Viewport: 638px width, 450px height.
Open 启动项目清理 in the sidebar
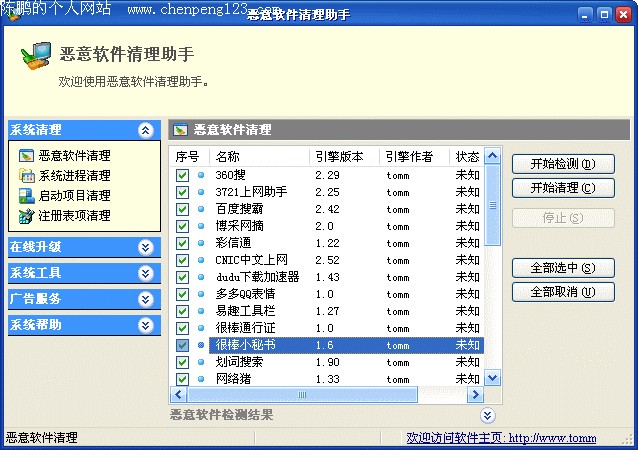tap(74, 196)
